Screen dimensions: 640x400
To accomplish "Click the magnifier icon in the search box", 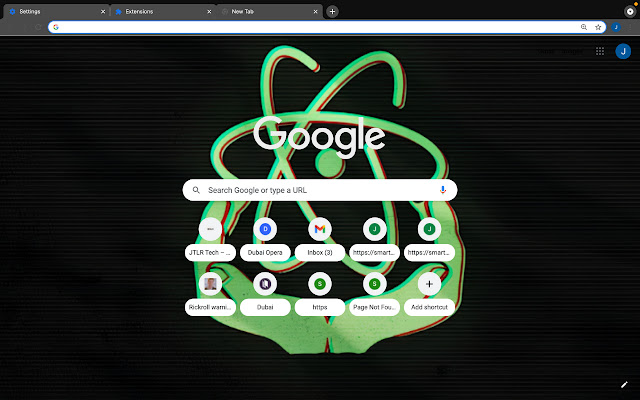I will pos(196,190).
